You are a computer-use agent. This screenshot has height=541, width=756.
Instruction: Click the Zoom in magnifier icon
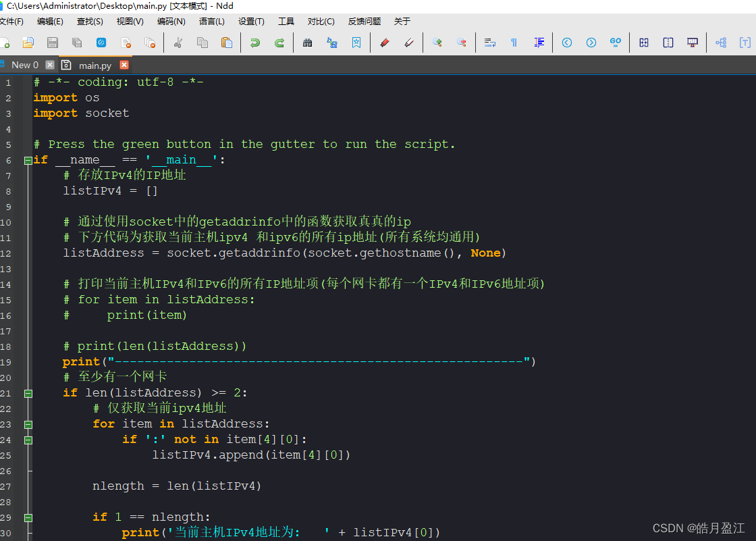(x=437, y=43)
